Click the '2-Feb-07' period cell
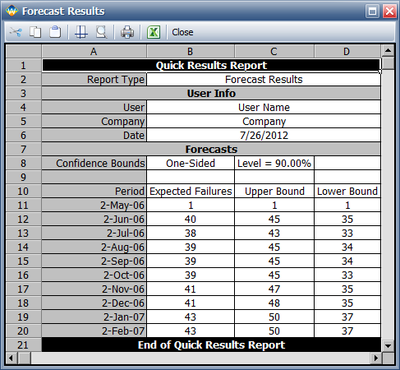 [94, 331]
